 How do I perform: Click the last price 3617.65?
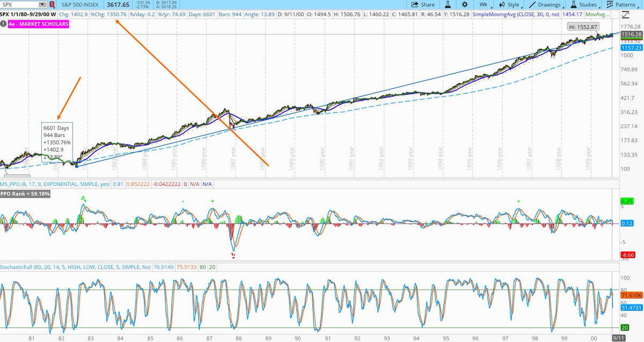click(118, 5)
